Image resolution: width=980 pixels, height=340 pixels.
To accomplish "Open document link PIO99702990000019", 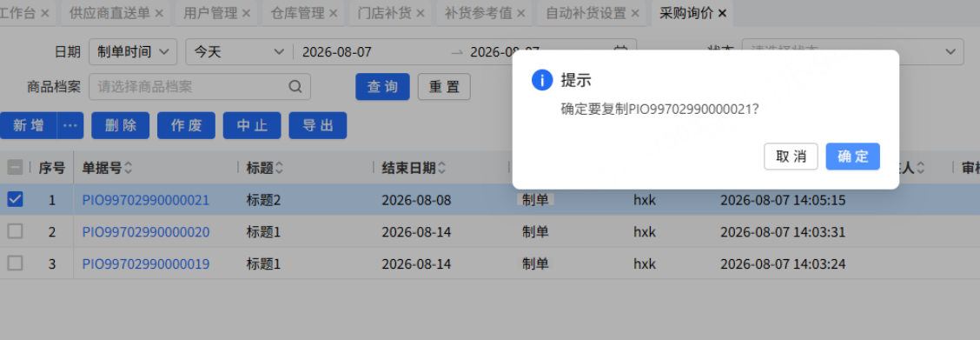I will pos(146,263).
